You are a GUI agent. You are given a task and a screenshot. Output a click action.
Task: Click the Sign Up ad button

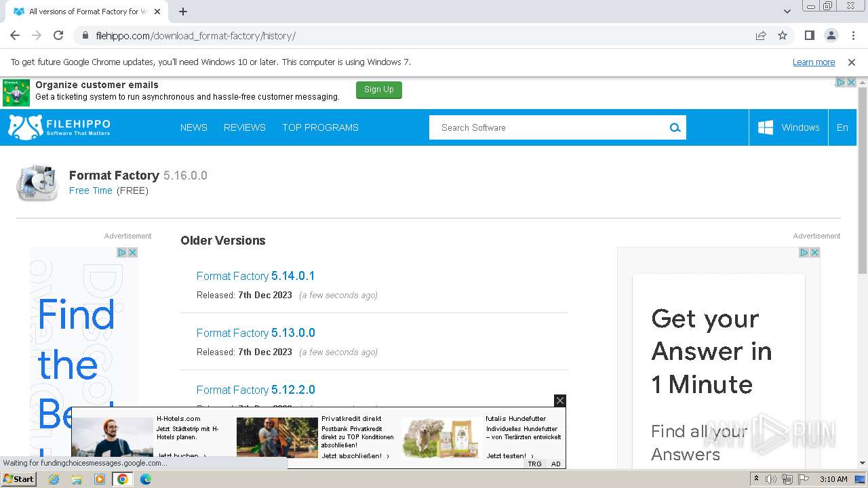tap(378, 89)
